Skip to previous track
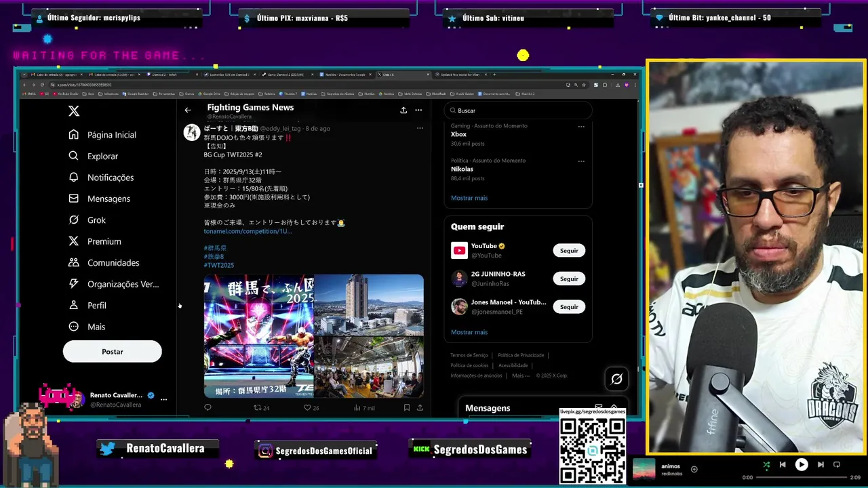The image size is (868, 488). 783,465
